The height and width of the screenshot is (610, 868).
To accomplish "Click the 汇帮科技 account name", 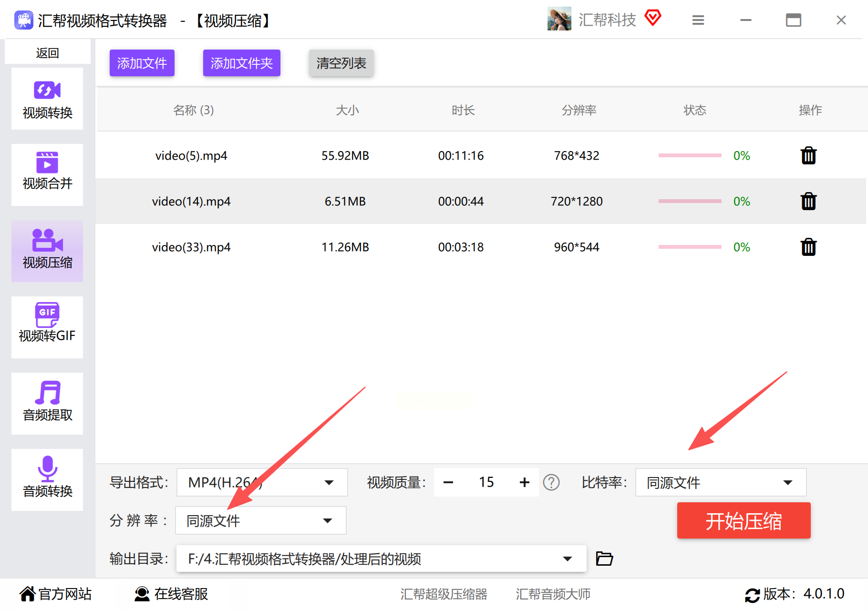I will tap(607, 20).
